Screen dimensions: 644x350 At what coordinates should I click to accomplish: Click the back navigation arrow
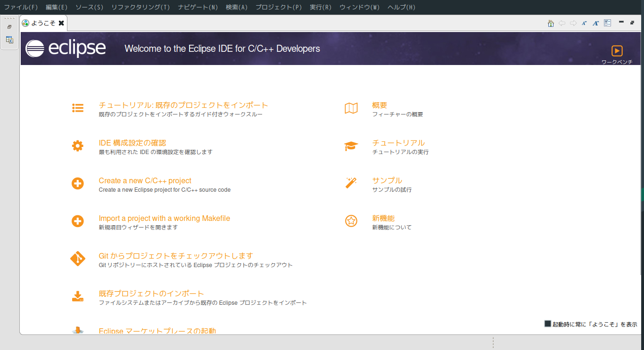[x=562, y=23]
